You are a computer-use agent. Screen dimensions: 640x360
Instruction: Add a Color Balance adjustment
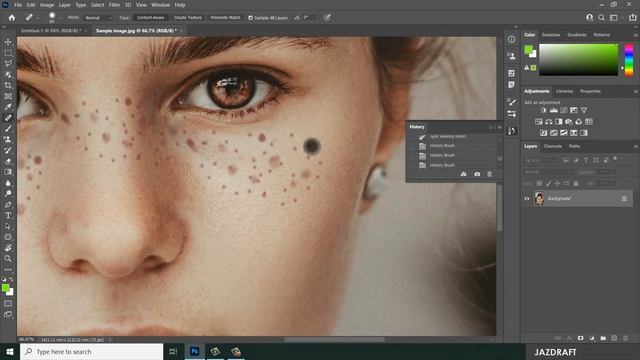coord(549,122)
